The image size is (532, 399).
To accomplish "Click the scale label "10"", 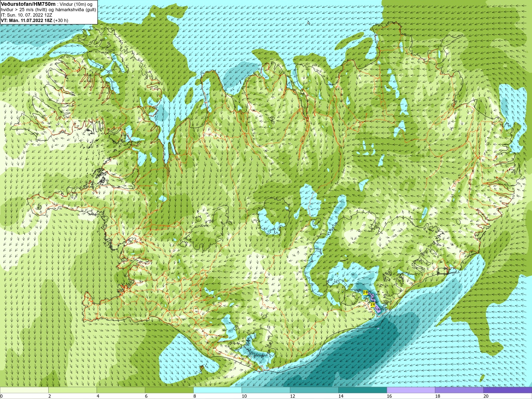I will (x=244, y=396).
